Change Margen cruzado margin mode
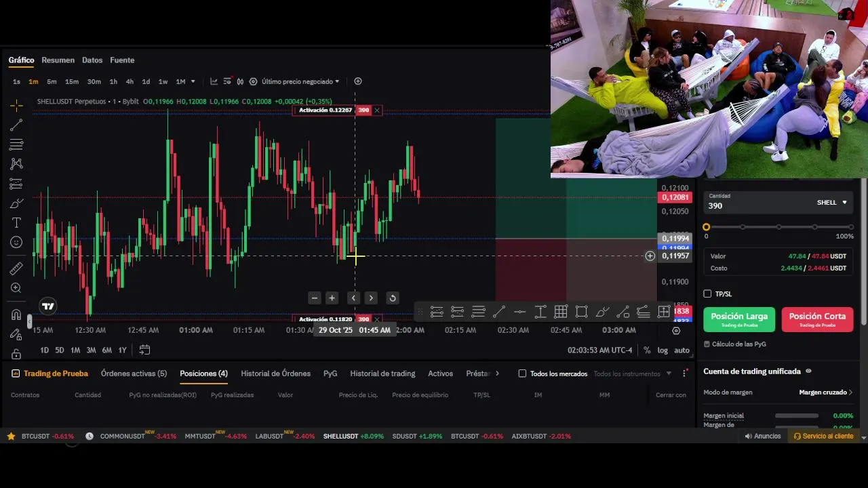The image size is (868, 488). point(826,392)
